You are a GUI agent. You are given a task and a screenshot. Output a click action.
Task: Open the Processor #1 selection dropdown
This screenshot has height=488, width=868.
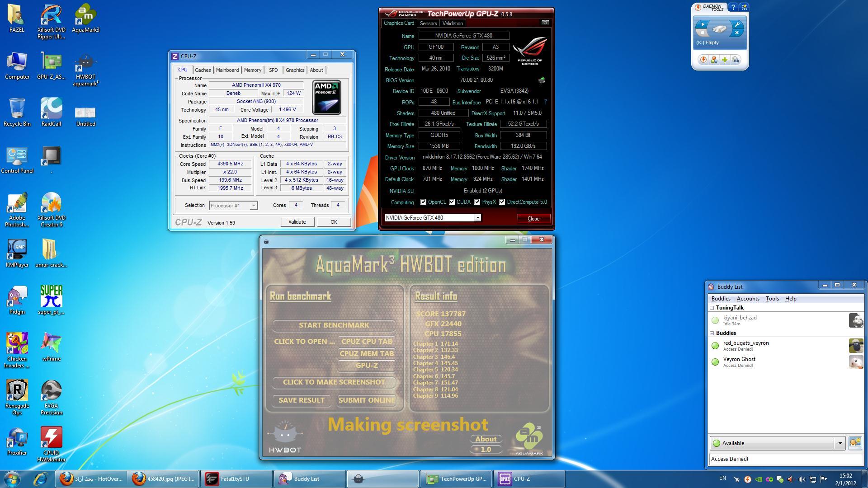coord(233,206)
